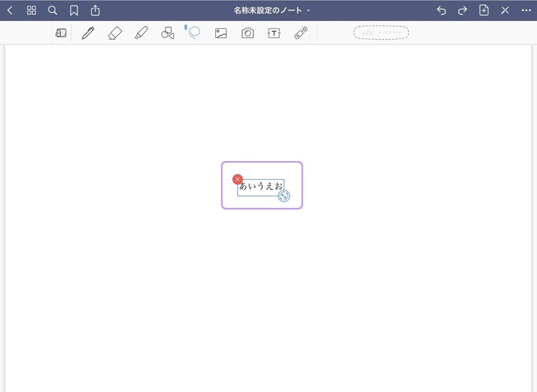Open the camera to take photo
The height and width of the screenshot is (392, 537).
[x=247, y=33]
